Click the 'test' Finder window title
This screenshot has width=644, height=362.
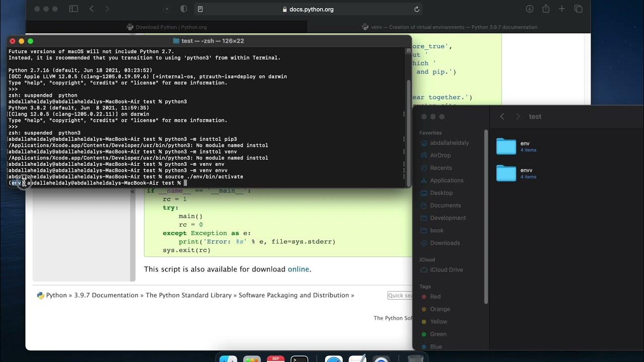tap(535, 117)
